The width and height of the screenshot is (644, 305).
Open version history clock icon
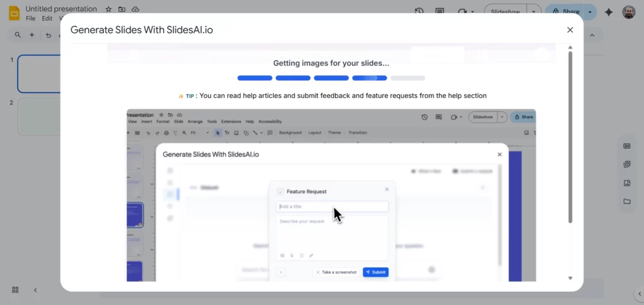point(419,11)
